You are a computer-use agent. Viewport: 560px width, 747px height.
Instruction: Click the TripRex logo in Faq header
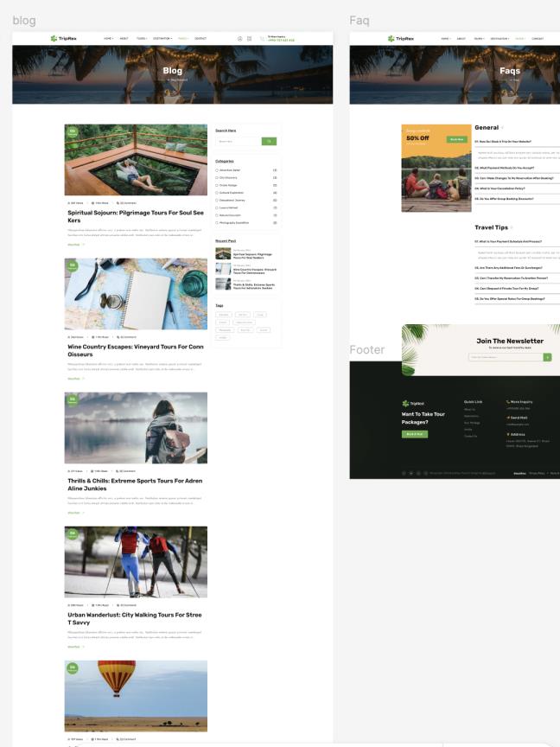pyautogui.click(x=404, y=39)
